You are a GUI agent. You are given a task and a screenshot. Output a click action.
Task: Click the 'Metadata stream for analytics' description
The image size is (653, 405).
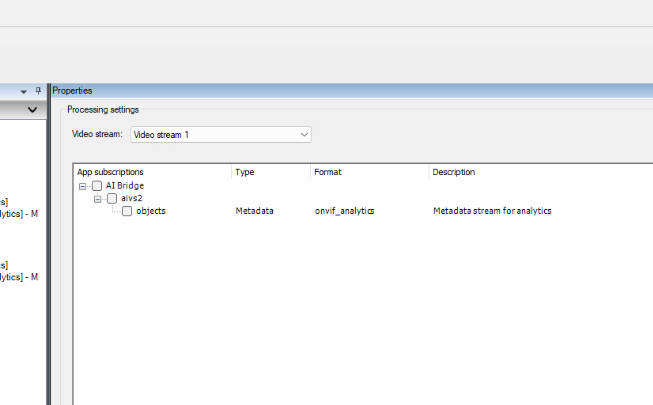(492, 211)
